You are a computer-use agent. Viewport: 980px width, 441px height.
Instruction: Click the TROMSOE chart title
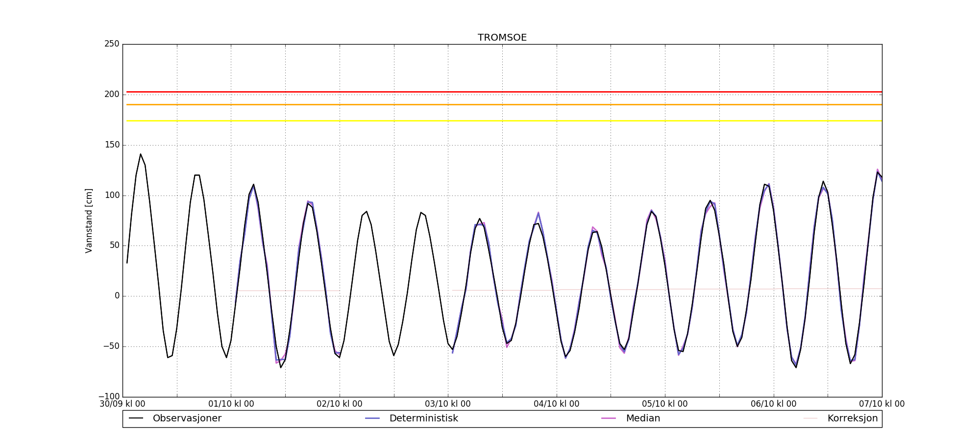coord(502,38)
